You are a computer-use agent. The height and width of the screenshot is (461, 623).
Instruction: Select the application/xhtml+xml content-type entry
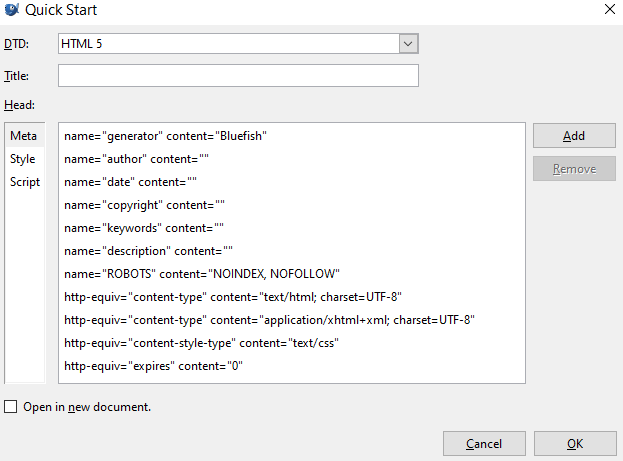click(x=269, y=320)
